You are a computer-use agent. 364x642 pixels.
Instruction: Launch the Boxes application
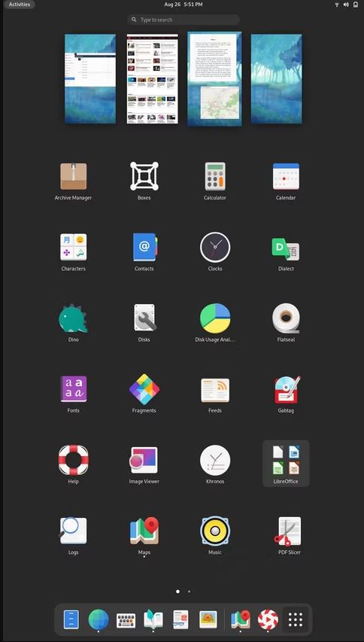point(144,181)
